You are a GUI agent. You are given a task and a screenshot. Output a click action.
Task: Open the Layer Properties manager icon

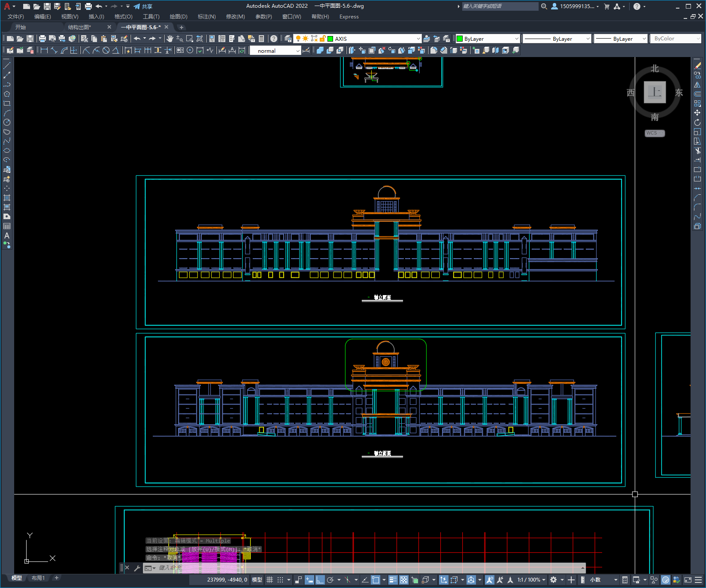click(288, 39)
